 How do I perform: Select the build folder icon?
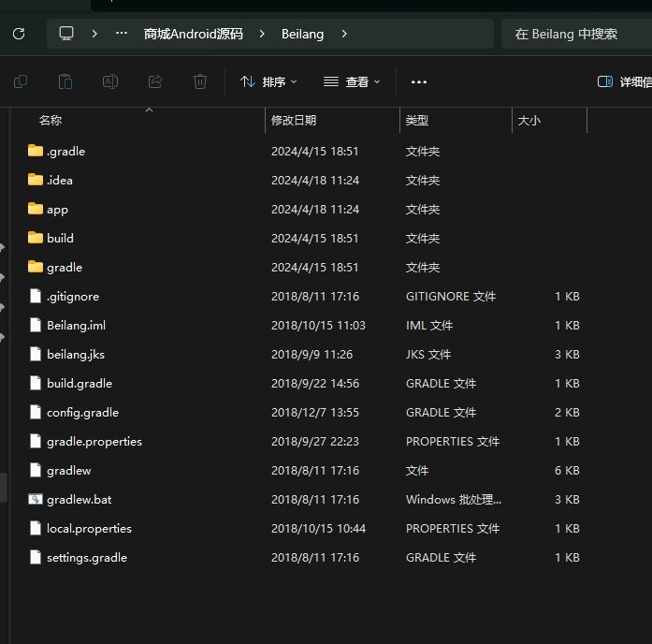click(x=36, y=238)
